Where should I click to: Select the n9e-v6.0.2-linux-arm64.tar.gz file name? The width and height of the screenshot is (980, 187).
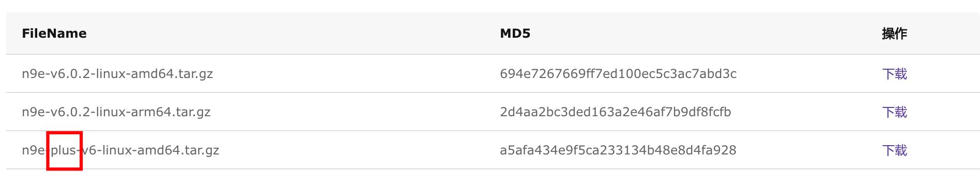coord(116,112)
